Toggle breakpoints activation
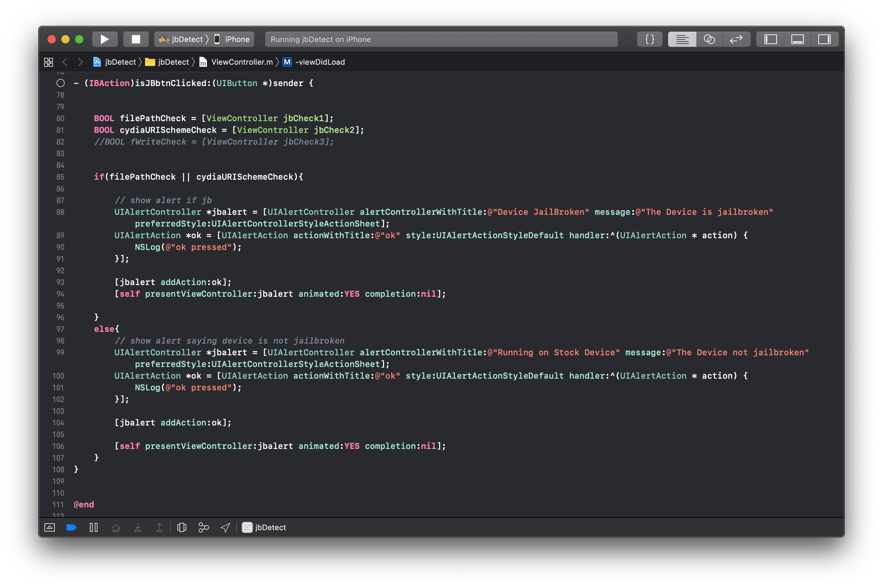This screenshot has width=883, height=588. coord(71,528)
